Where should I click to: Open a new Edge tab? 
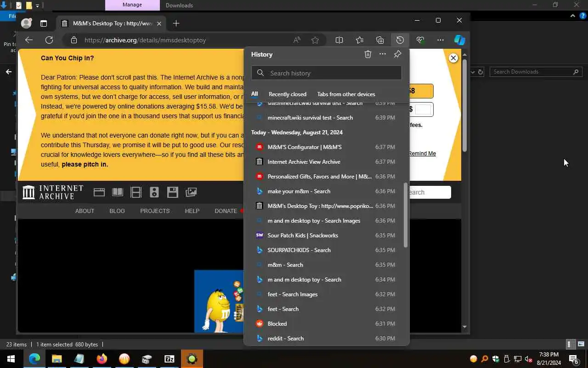pyautogui.click(x=176, y=23)
